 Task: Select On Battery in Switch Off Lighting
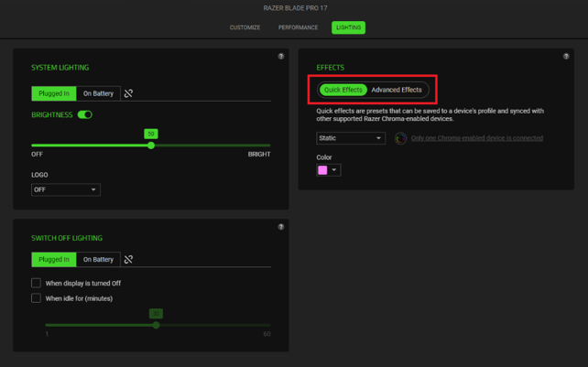coord(98,259)
